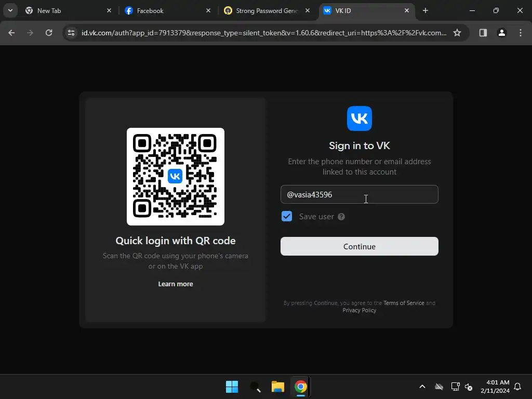
Task: Close the Facebook tab
Action: coord(208,10)
